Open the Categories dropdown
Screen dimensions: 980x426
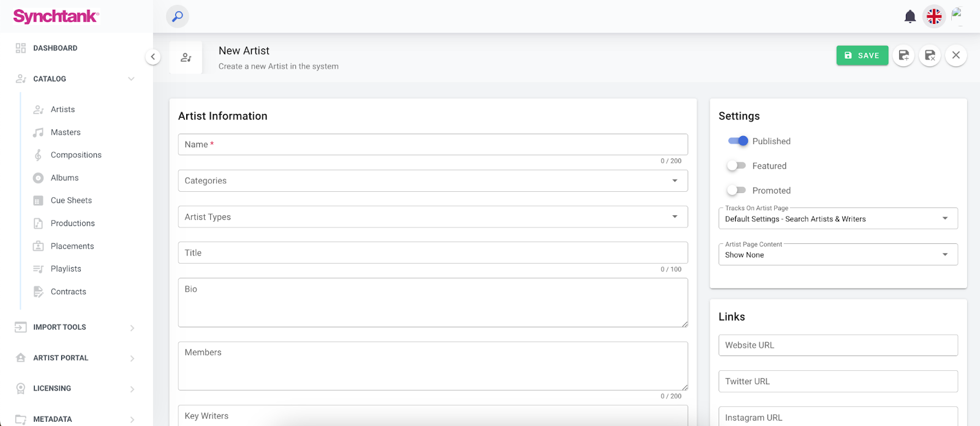pos(432,181)
